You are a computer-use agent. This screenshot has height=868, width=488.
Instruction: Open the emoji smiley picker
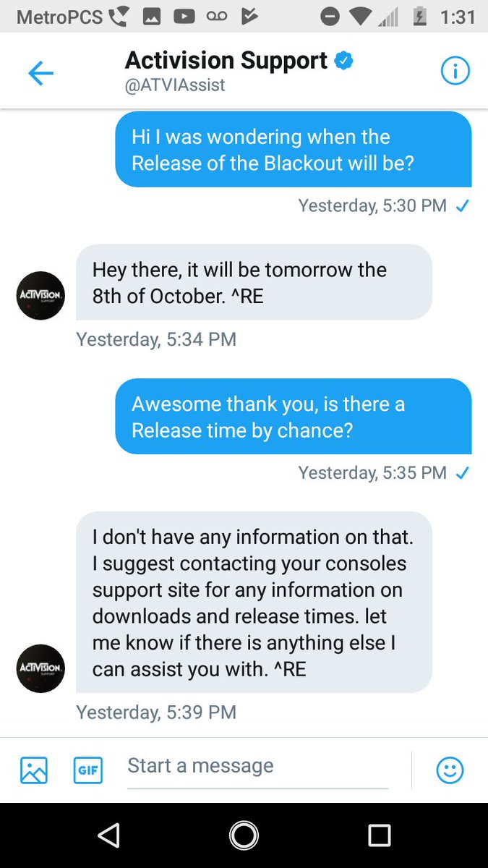450,770
